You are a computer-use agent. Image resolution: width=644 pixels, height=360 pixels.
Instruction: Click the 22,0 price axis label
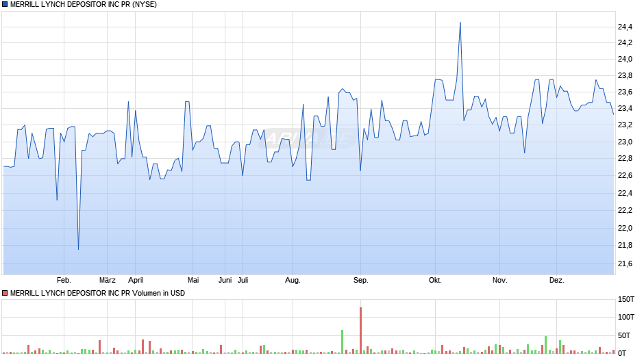pyautogui.click(x=625, y=228)
